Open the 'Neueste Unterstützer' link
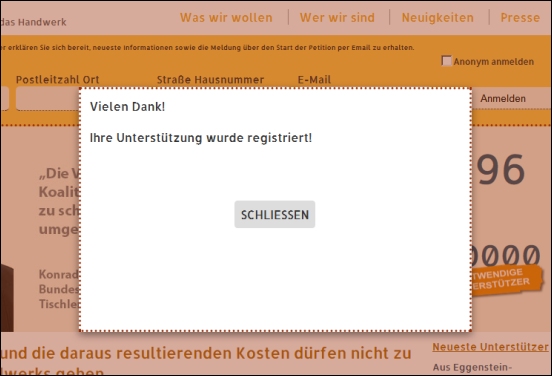Image resolution: width=552 pixels, height=376 pixels. (490, 347)
